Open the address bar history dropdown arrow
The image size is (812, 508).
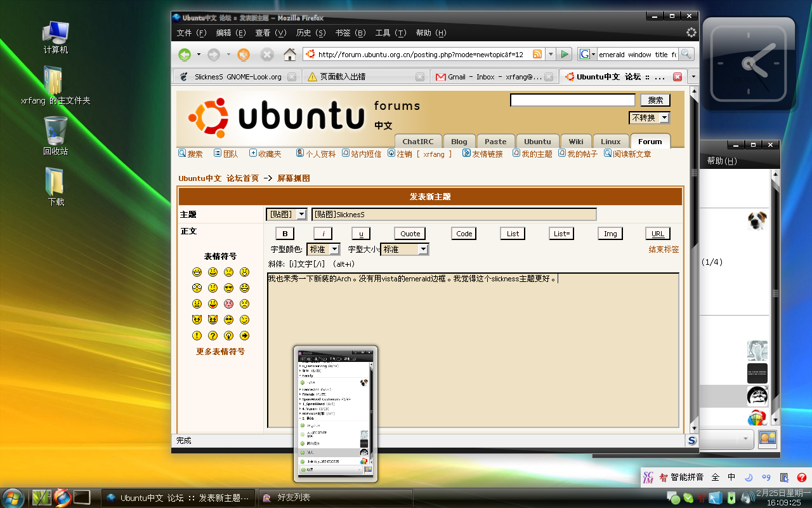tap(551, 55)
